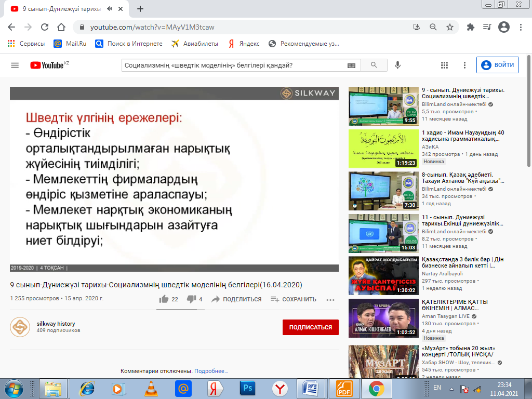Switch EN keyboard language indicator
This screenshot has height=399, width=532.
(437, 388)
